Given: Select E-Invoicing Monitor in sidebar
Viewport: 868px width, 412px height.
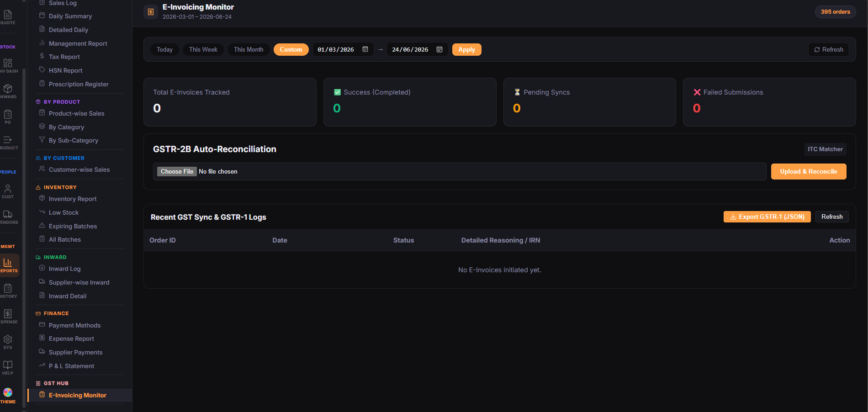Looking at the screenshot, I should 80,395.
